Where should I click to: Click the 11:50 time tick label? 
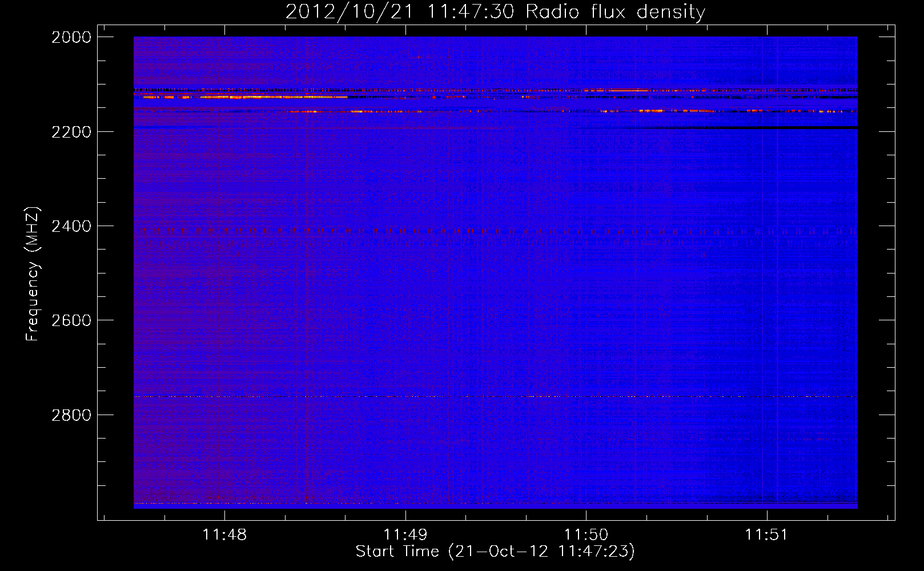click(586, 534)
